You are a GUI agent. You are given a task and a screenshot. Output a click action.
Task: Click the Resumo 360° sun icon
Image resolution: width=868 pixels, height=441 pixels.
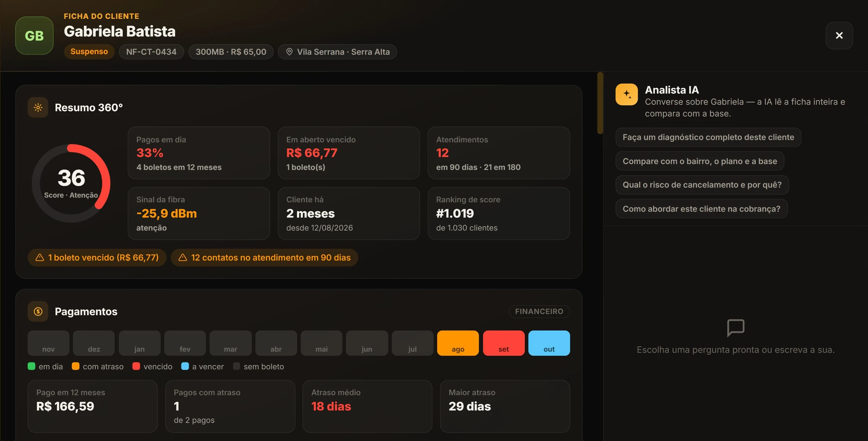click(x=38, y=107)
